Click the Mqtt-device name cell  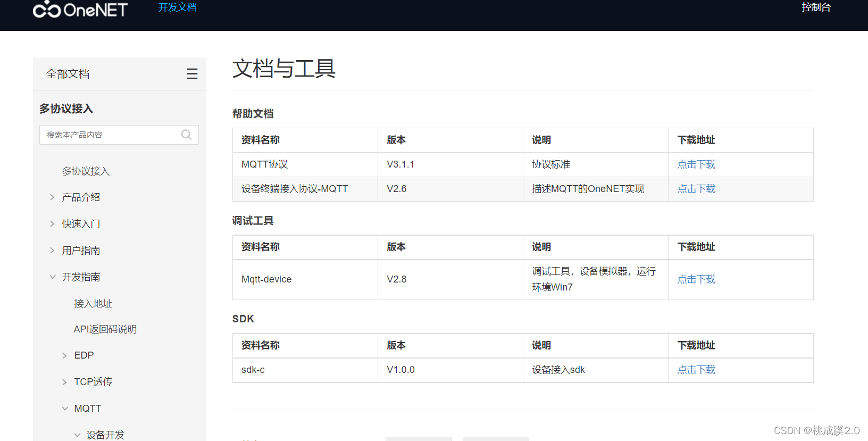(x=305, y=279)
